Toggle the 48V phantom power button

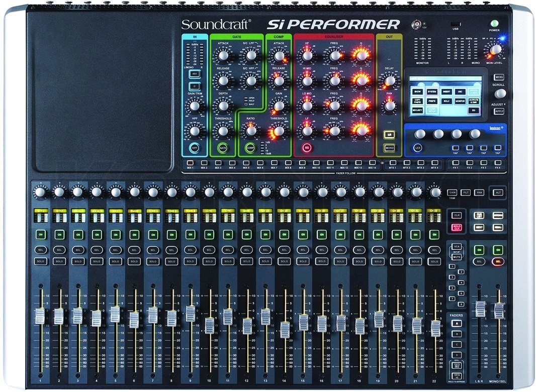(195, 74)
